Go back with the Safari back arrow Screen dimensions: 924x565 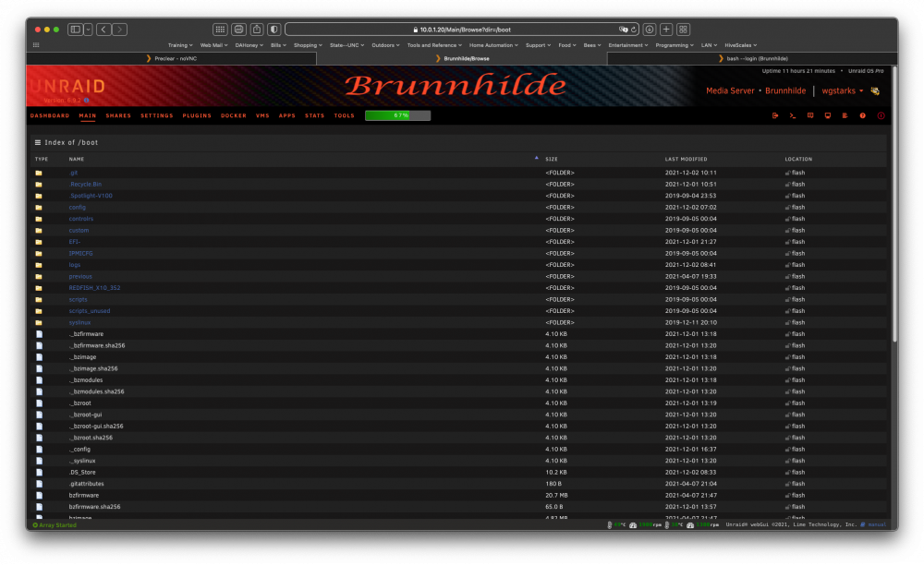click(103, 30)
